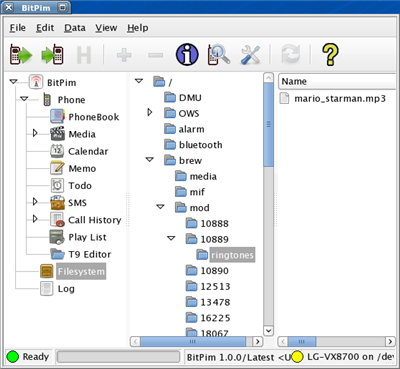Click the folder tree vertical scrollbar down arrow
The width and height of the screenshot is (400, 369).
(x=268, y=330)
